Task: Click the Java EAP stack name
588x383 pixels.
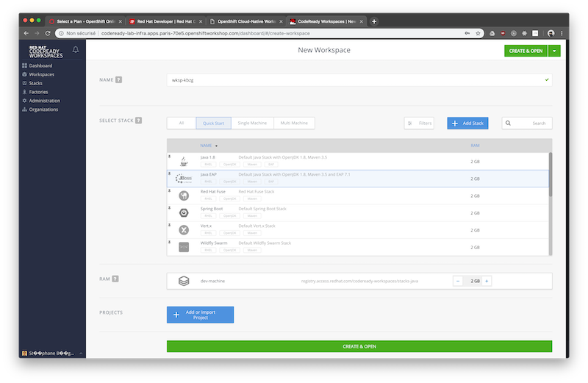Action: (x=209, y=174)
